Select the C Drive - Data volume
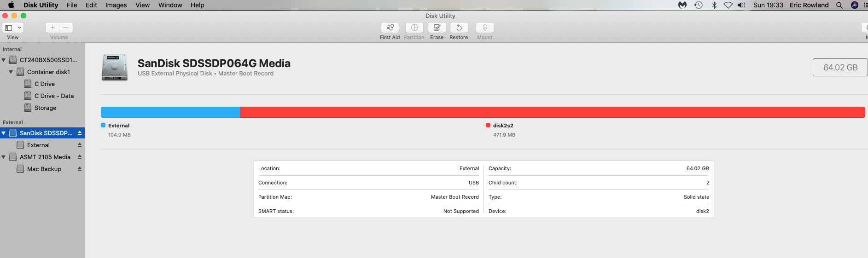Image resolution: width=868 pixels, height=258 pixels. (42, 96)
